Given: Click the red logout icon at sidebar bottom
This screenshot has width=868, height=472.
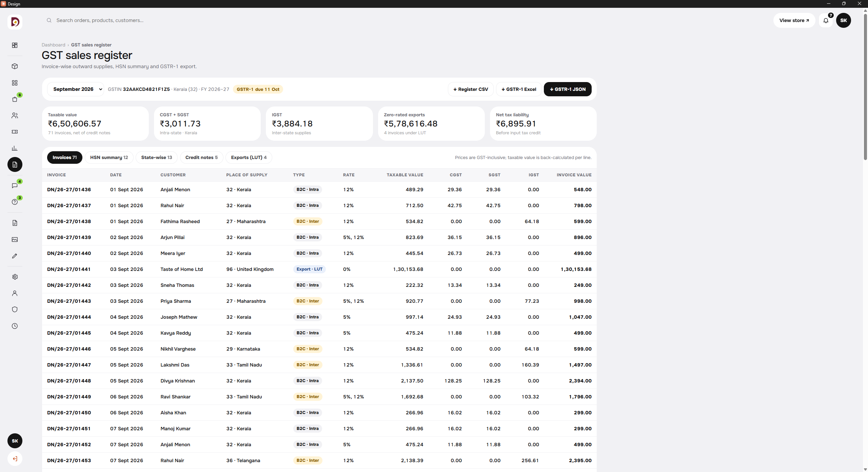Looking at the screenshot, I should click(x=15, y=459).
